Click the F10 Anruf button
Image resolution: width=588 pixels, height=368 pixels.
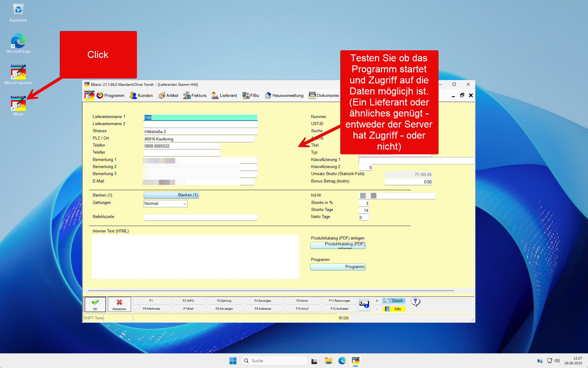click(x=302, y=309)
